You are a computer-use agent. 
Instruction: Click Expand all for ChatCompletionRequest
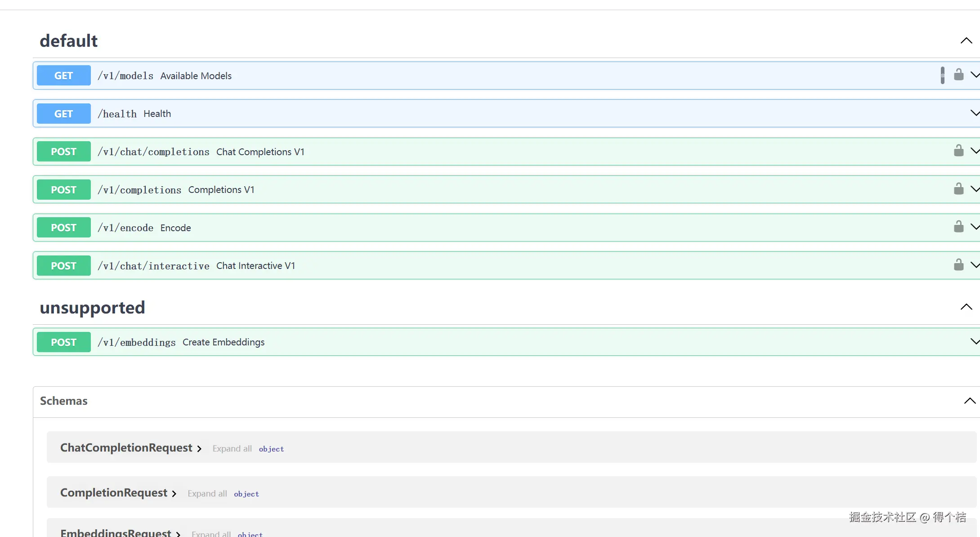click(232, 449)
